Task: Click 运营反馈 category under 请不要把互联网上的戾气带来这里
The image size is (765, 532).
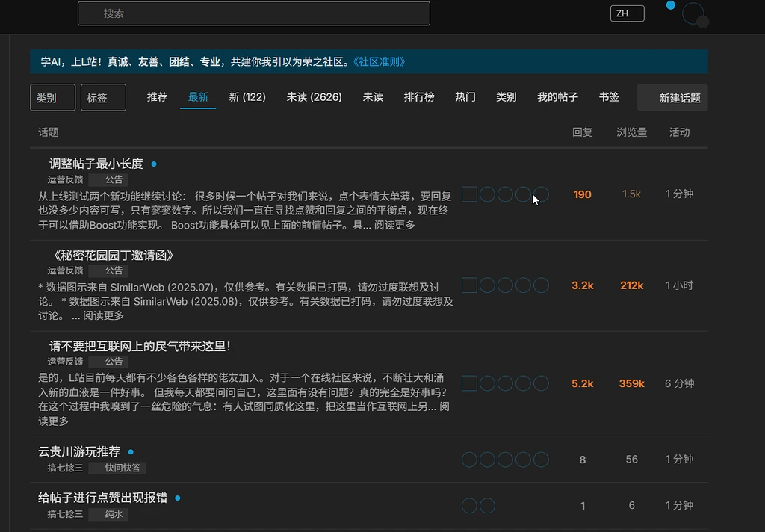Action: (66, 362)
